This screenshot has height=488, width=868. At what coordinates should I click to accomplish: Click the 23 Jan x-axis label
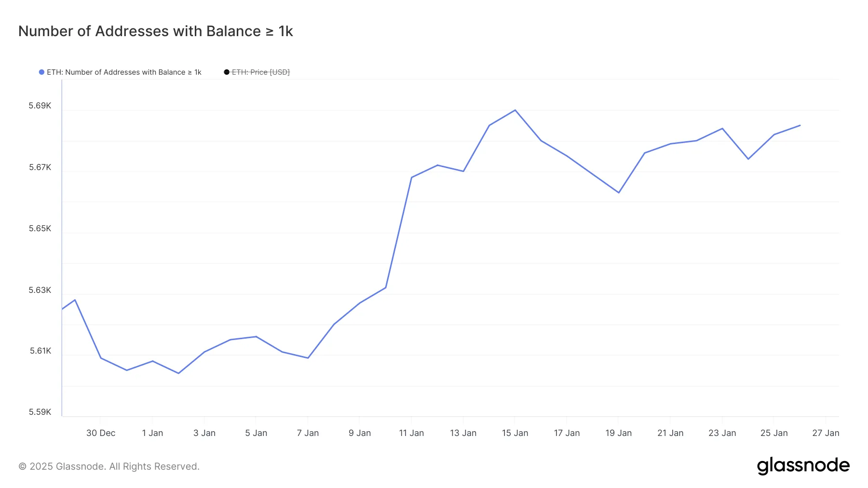coord(722,433)
